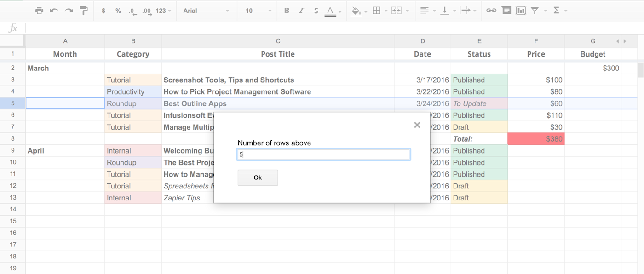Select the Paint format tool
644x274 pixels.
click(83, 10)
